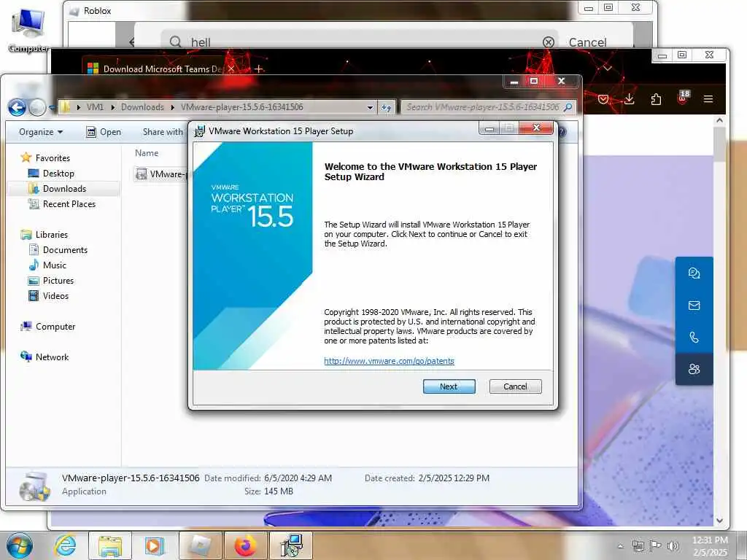Open Windows Media Player taskbar icon
This screenshot has height=560, width=747.
(x=154, y=545)
